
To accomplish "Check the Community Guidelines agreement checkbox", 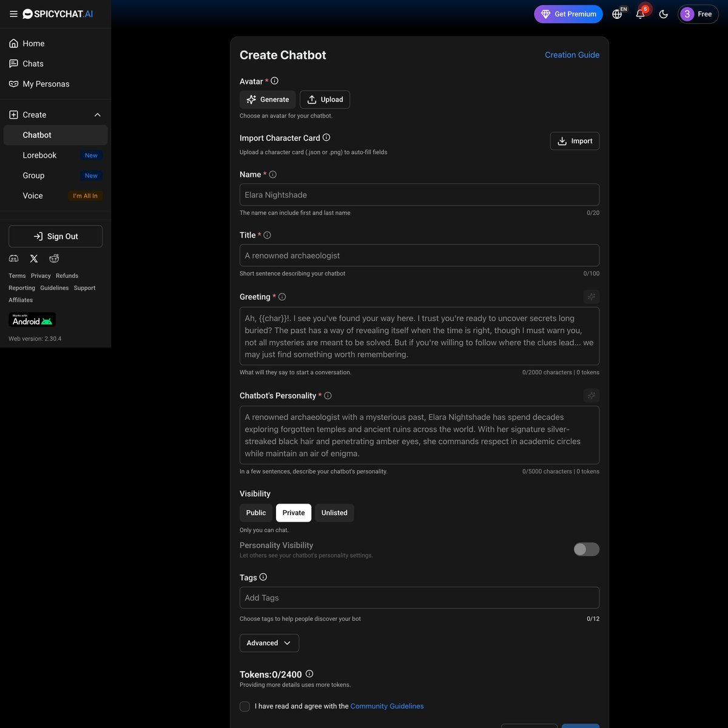I will coord(244,706).
